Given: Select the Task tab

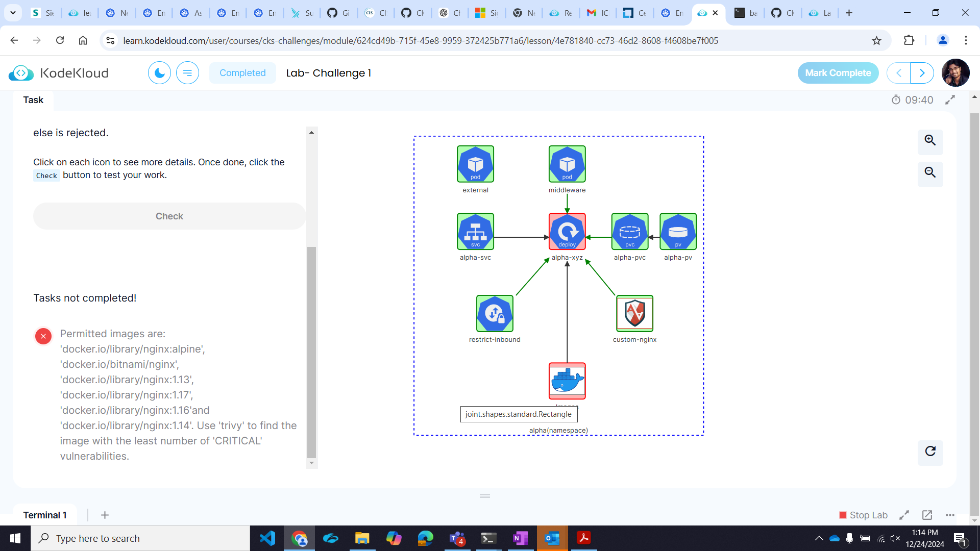Looking at the screenshot, I should (33, 100).
